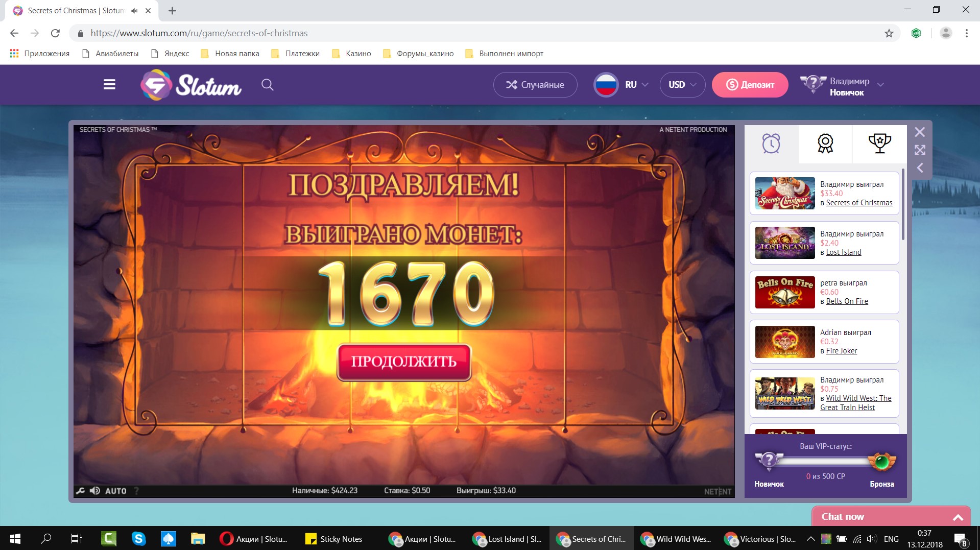
Task: Open the site search magnifier icon
Action: (268, 85)
